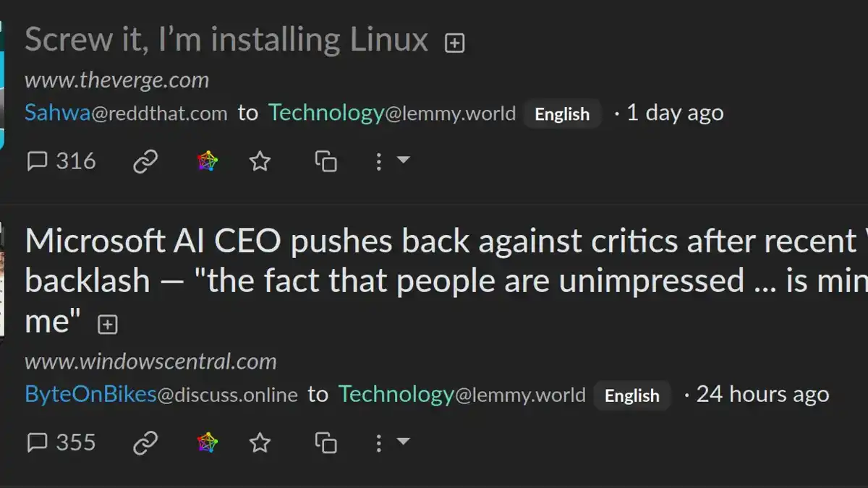Open "Screw it, I'm installing Linux" title
This screenshot has height=488, width=868.
(x=226, y=40)
